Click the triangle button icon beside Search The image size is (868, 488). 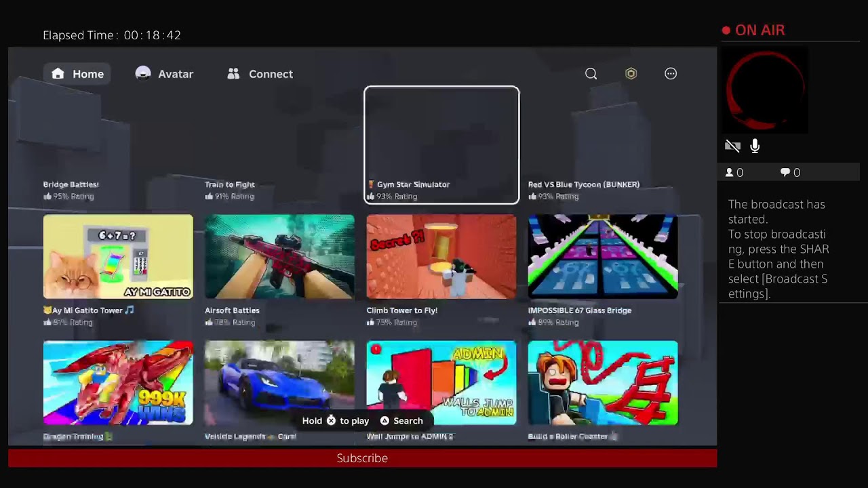click(x=384, y=421)
